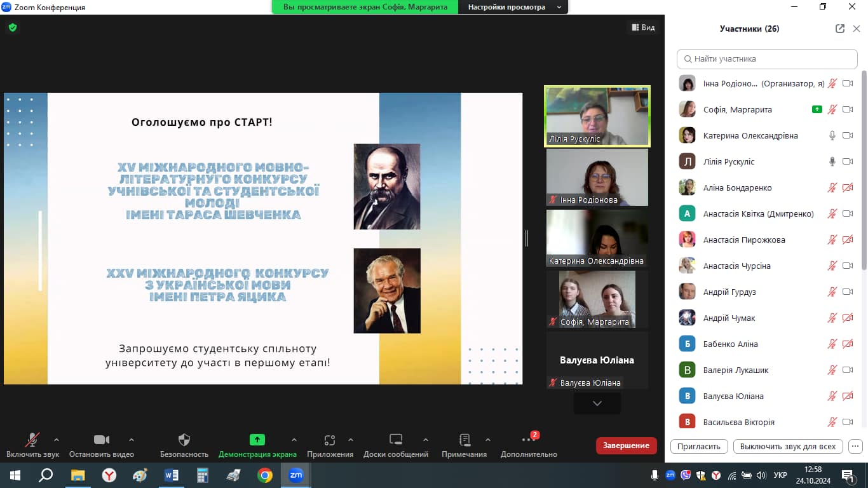868x488 pixels.
Task: Open Настройки просмотра dropdown
Action: (x=514, y=7)
